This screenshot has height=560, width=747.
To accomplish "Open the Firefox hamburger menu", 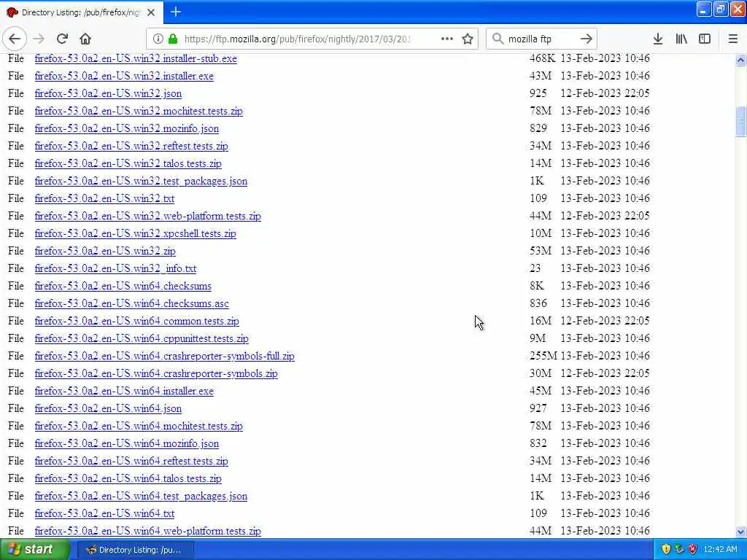I will (733, 39).
